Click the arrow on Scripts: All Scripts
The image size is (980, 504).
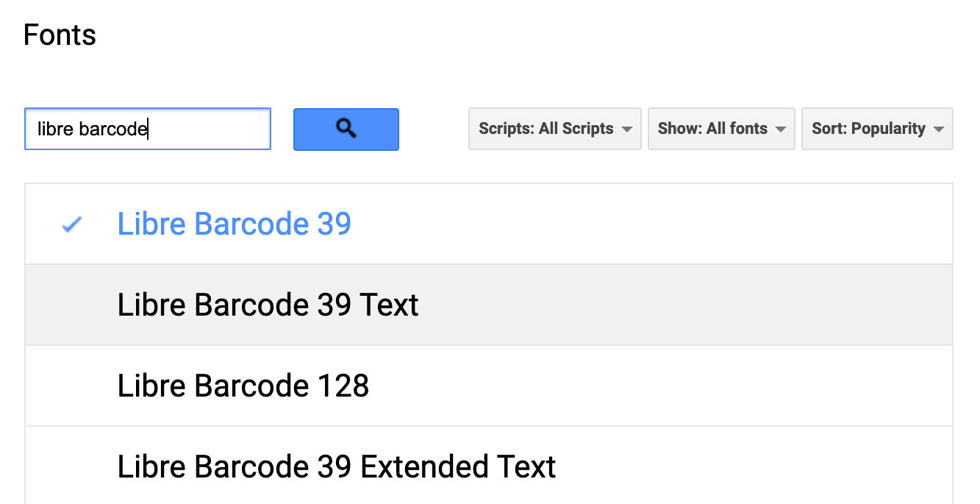point(626,129)
